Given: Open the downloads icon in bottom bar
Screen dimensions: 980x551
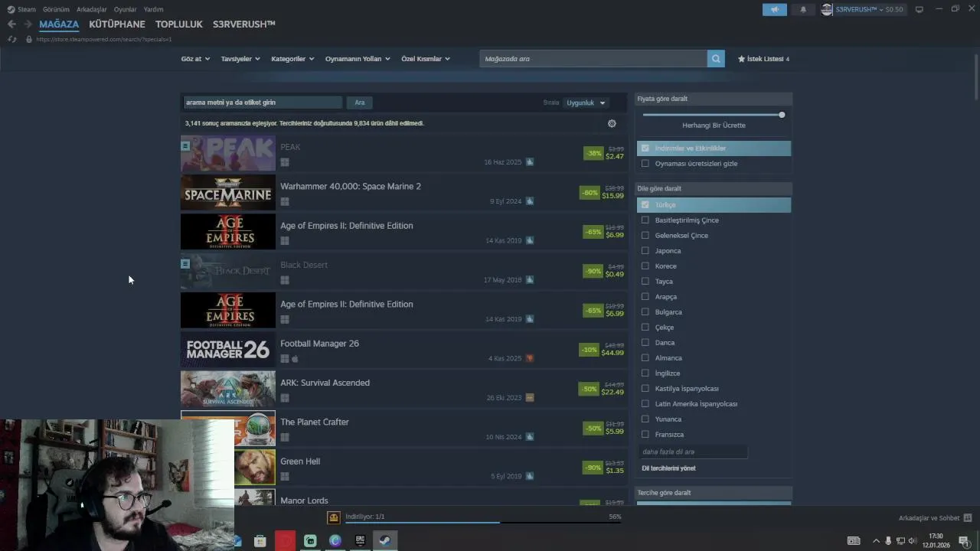Looking at the screenshot, I should tap(334, 518).
